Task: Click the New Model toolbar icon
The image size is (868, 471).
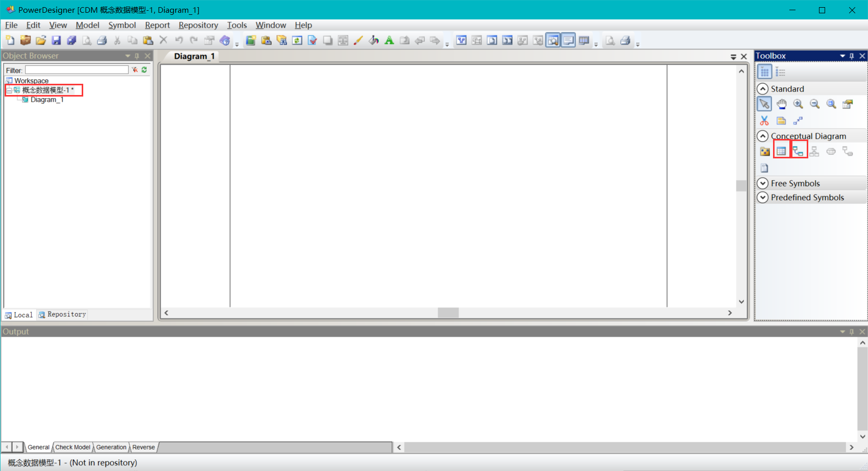Action: pos(10,40)
